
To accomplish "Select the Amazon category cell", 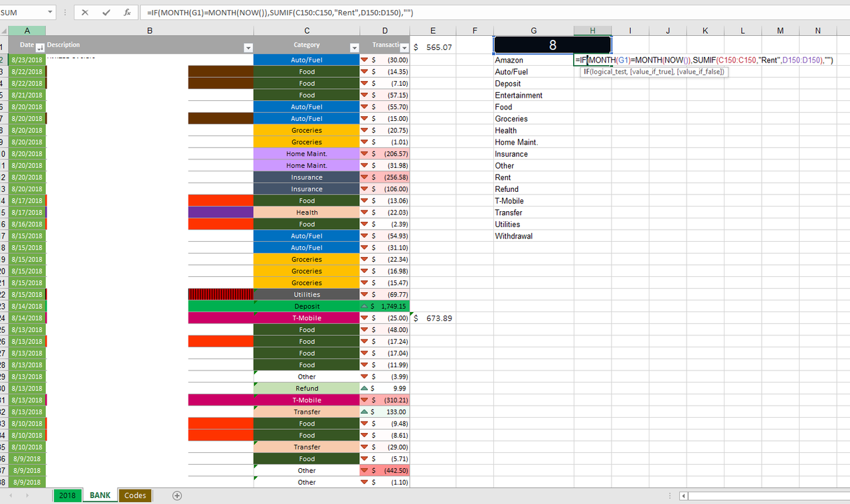I will [534, 60].
